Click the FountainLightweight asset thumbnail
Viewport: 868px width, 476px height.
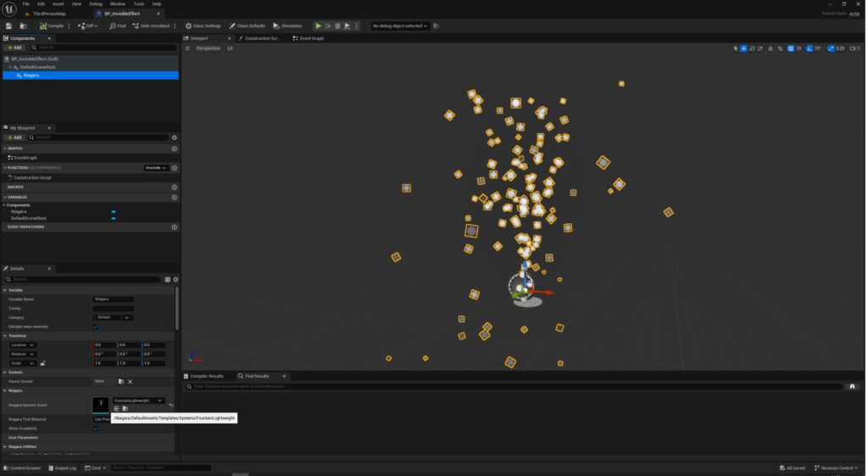[x=101, y=405]
